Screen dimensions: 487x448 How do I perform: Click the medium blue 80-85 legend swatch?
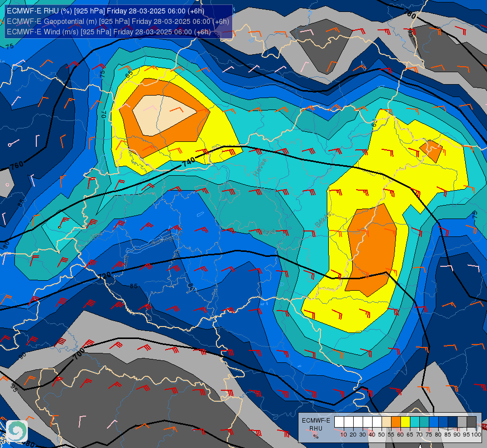443,422
